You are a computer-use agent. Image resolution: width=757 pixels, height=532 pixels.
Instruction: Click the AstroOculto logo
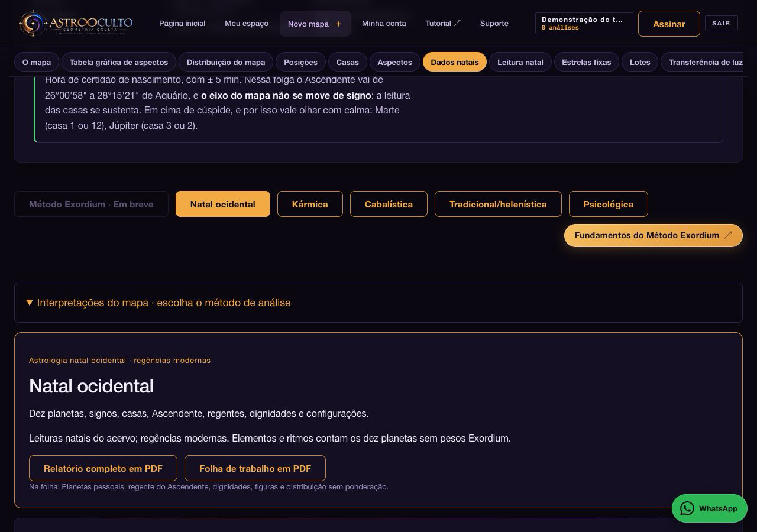(x=76, y=24)
